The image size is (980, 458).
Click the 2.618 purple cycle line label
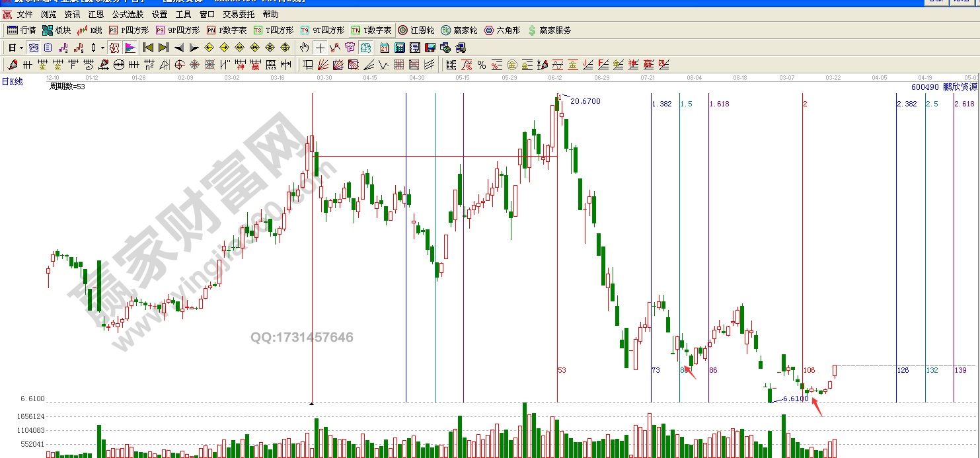[964, 104]
